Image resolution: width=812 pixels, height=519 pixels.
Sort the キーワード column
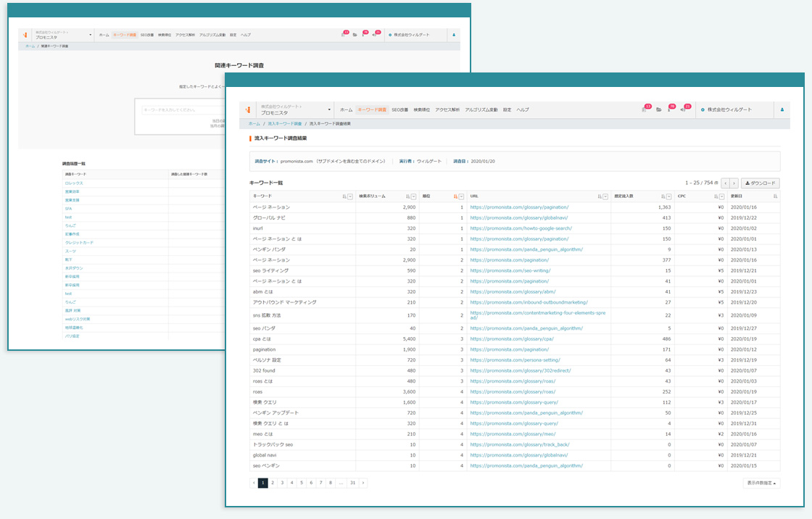[x=344, y=197]
